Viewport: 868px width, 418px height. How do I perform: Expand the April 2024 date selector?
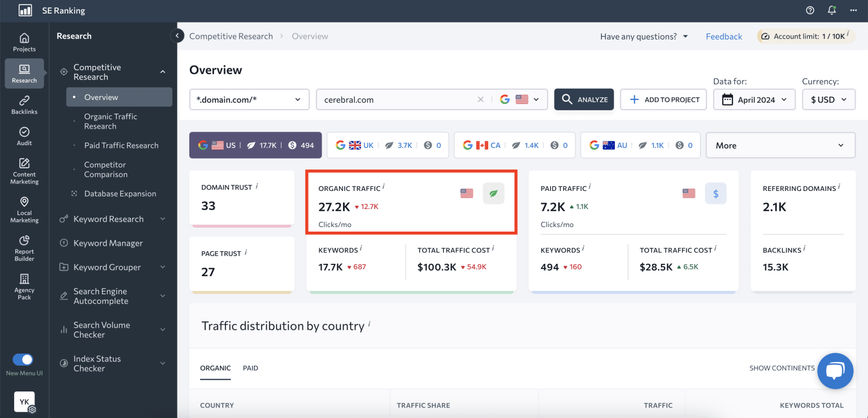click(754, 99)
